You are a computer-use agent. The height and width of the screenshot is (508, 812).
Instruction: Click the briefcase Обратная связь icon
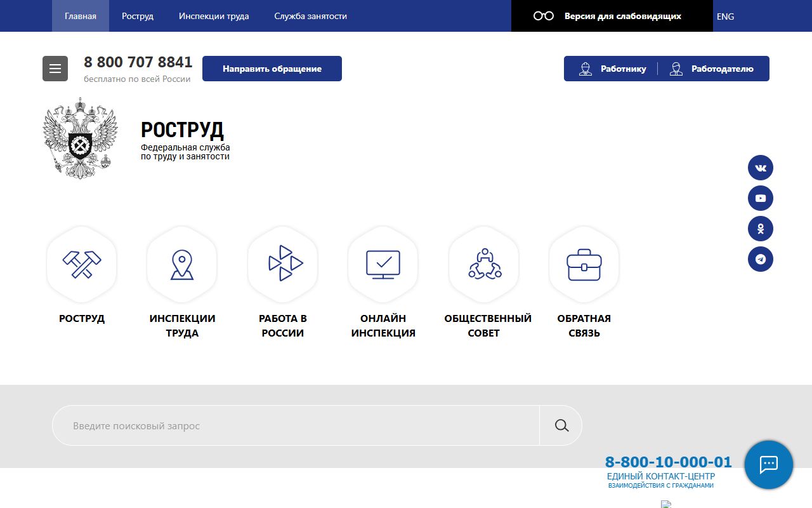tap(584, 265)
